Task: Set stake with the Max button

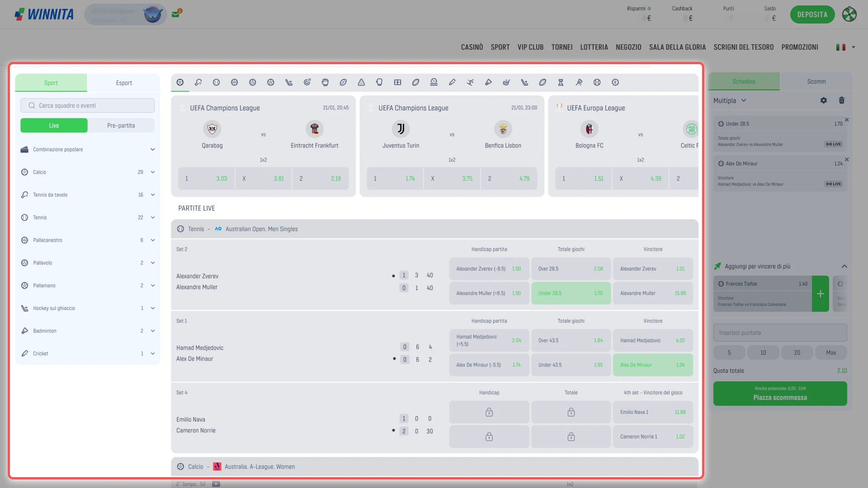Action: (x=831, y=353)
